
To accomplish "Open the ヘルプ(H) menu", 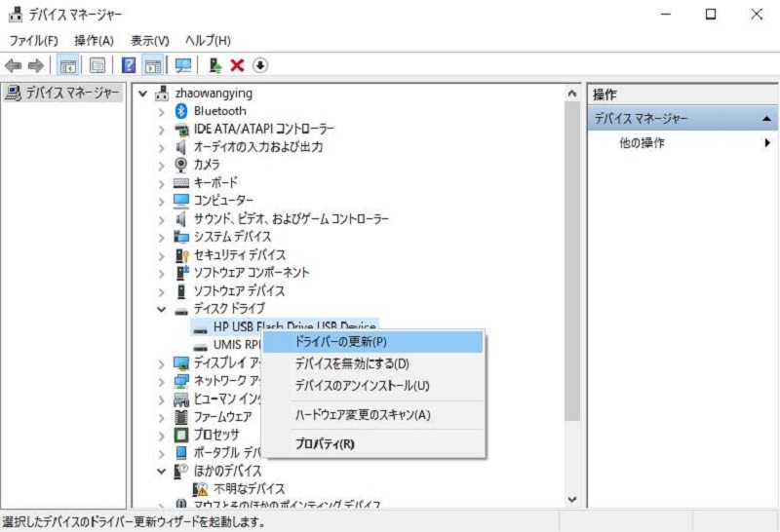I will (208, 40).
